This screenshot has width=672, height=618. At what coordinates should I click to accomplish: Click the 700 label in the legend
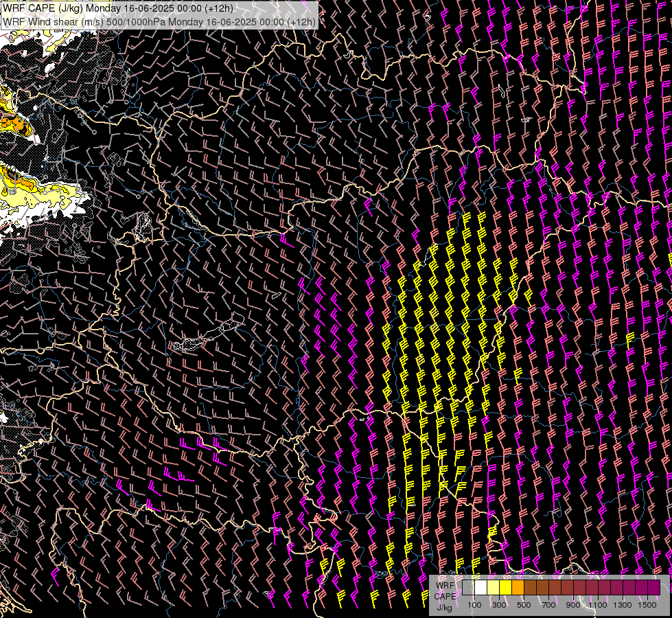pyautogui.click(x=548, y=605)
